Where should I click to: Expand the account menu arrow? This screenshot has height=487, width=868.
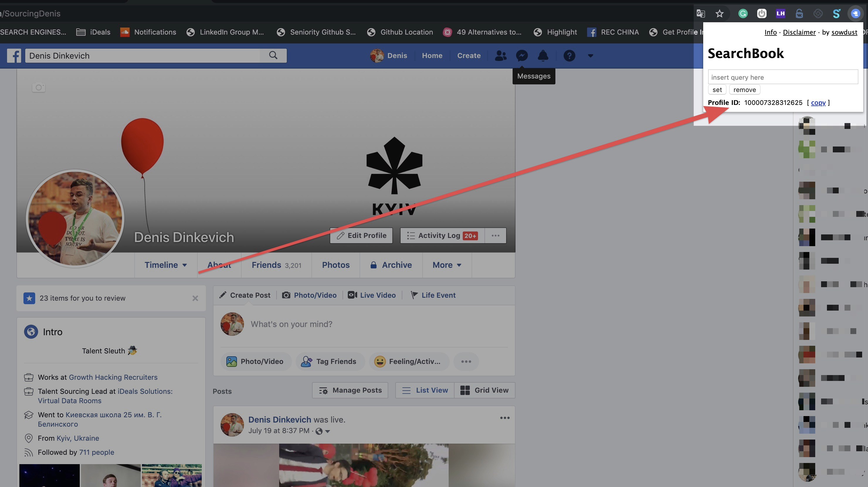(x=590, y=56)
